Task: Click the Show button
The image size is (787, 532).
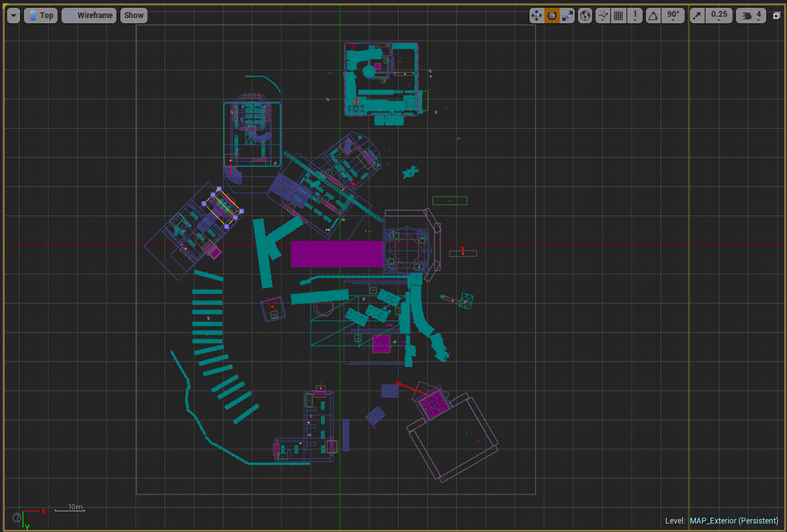Action: point(134,16)
